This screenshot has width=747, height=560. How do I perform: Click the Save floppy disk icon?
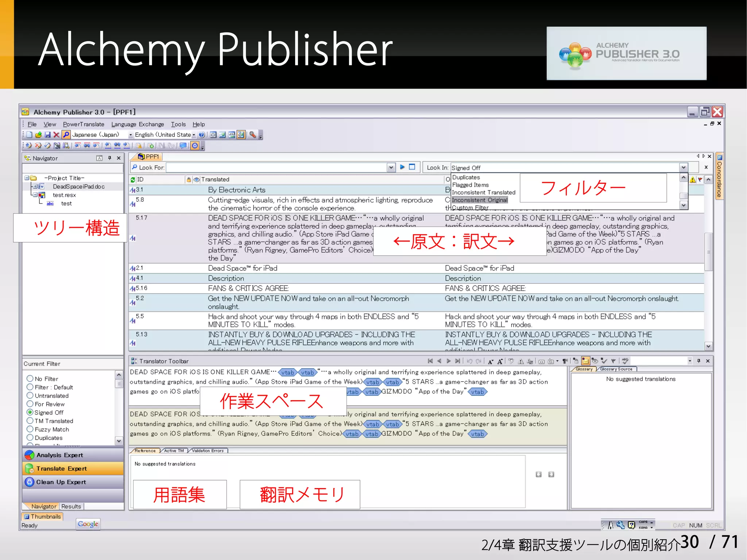tap(47, 135)
